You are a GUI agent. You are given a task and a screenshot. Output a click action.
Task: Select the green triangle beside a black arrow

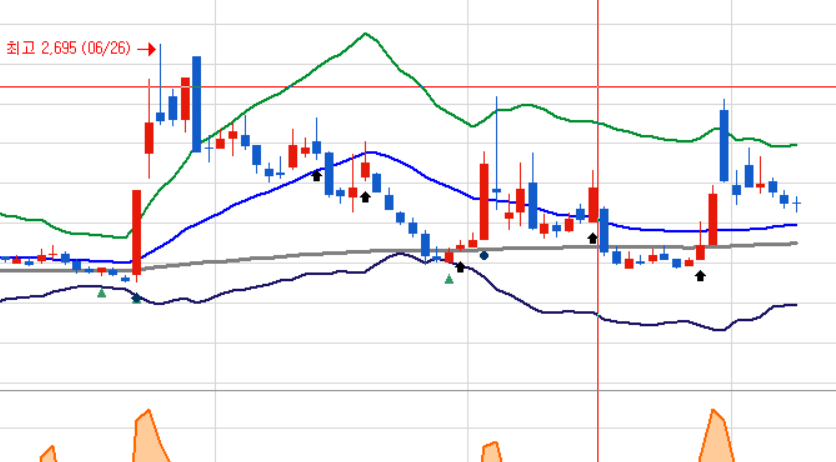pyautogui.click(x=449, y=279)
